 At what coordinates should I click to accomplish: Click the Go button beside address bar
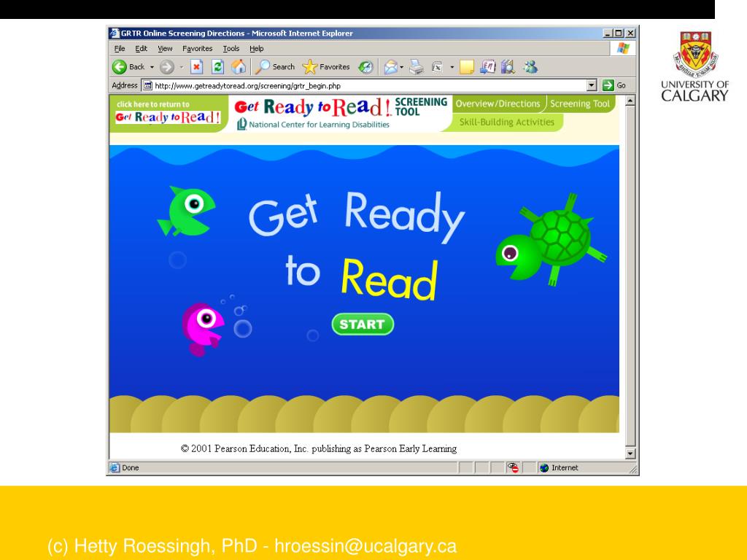[613, 85]
